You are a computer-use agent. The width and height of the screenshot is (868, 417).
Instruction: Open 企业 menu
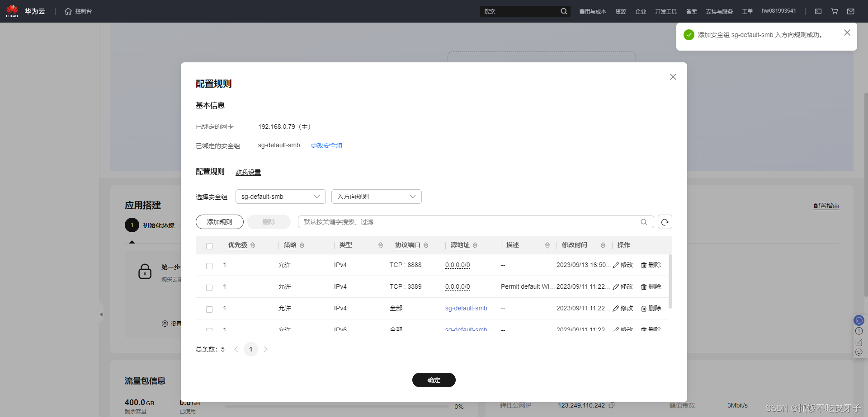click(641, 11)
